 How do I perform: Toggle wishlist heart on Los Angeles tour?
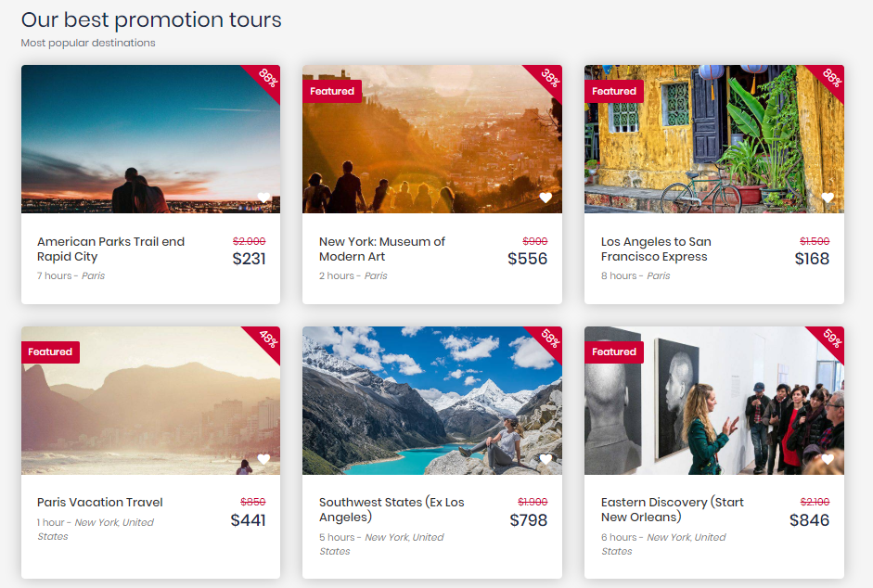click(x=828, y=198)
